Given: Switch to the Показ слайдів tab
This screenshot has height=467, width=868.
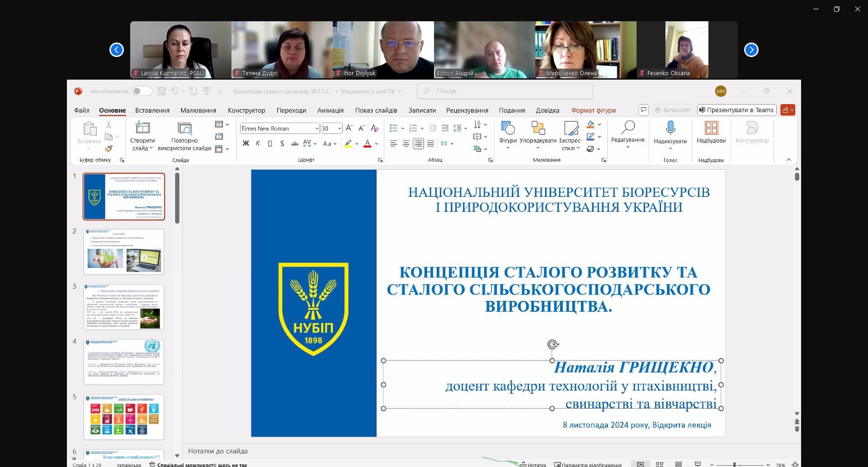Looking at the screenshot, I should (376, 110).
